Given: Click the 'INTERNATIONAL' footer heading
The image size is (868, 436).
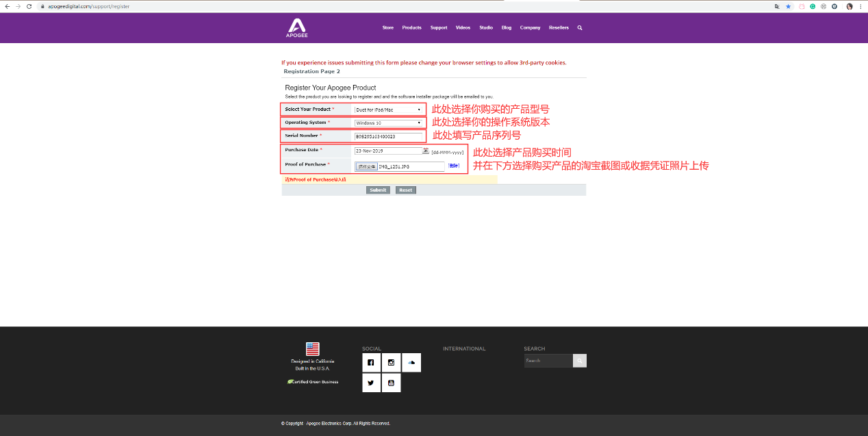Looking at the screenshot, I should pyautogui.click(x=464, y=348).
